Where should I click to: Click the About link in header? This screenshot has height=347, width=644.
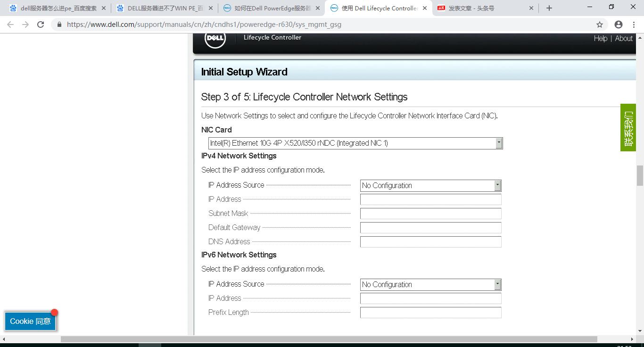pos(624,39)
